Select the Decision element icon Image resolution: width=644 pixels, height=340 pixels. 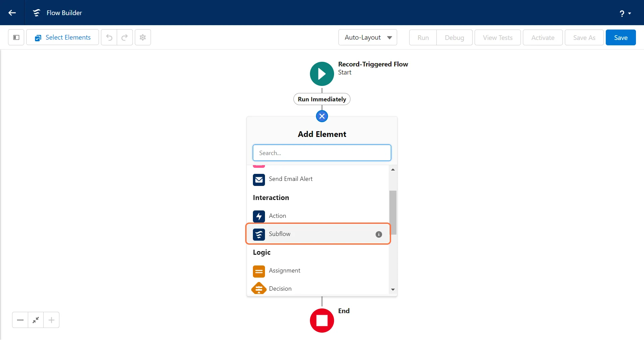[259, 289]
